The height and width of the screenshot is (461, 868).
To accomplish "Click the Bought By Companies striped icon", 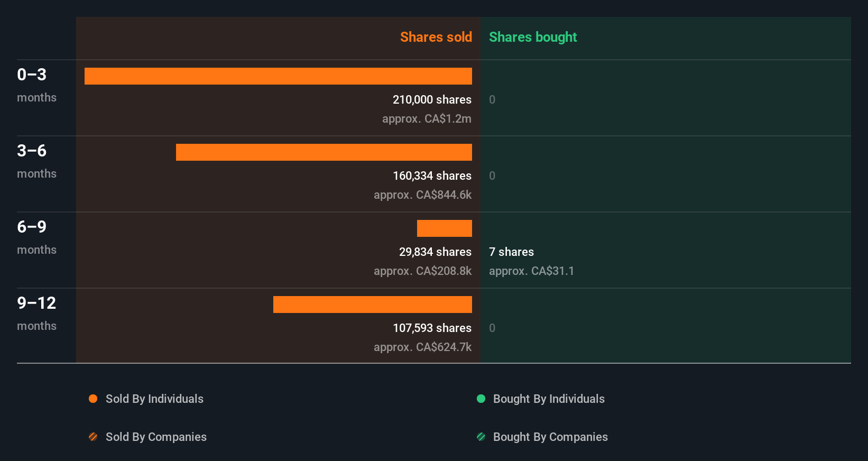I will tap(481, 437).
